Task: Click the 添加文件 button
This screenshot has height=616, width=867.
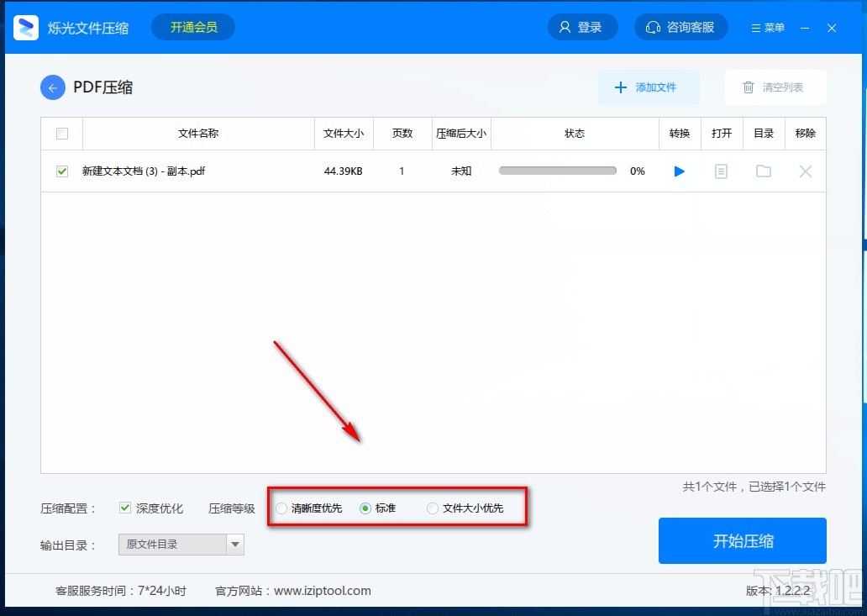Action: tap(649, 87)
